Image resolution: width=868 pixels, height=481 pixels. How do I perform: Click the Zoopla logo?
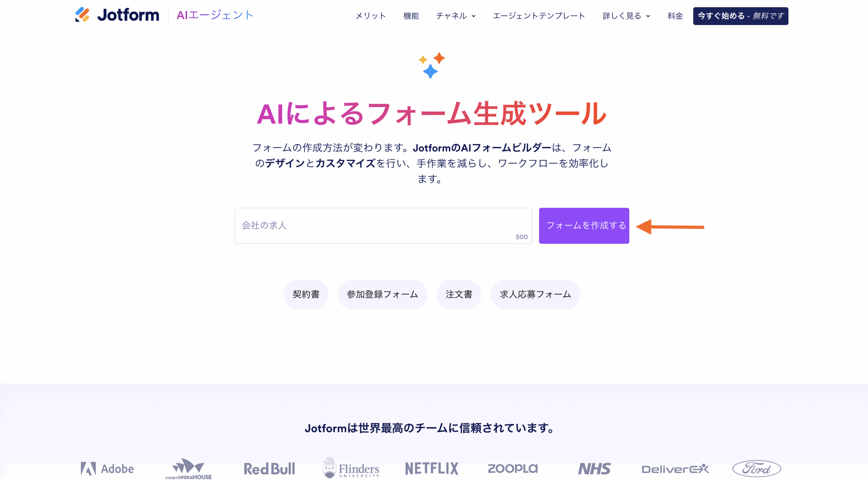coord(513,469)
